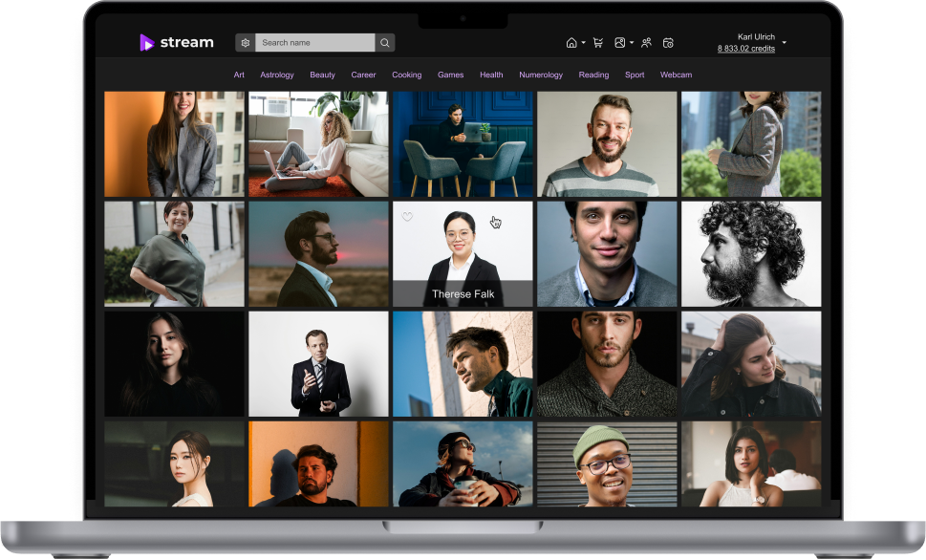Open the account dropdown arrow near Karl Ulrich

click(x=785, y=43)
